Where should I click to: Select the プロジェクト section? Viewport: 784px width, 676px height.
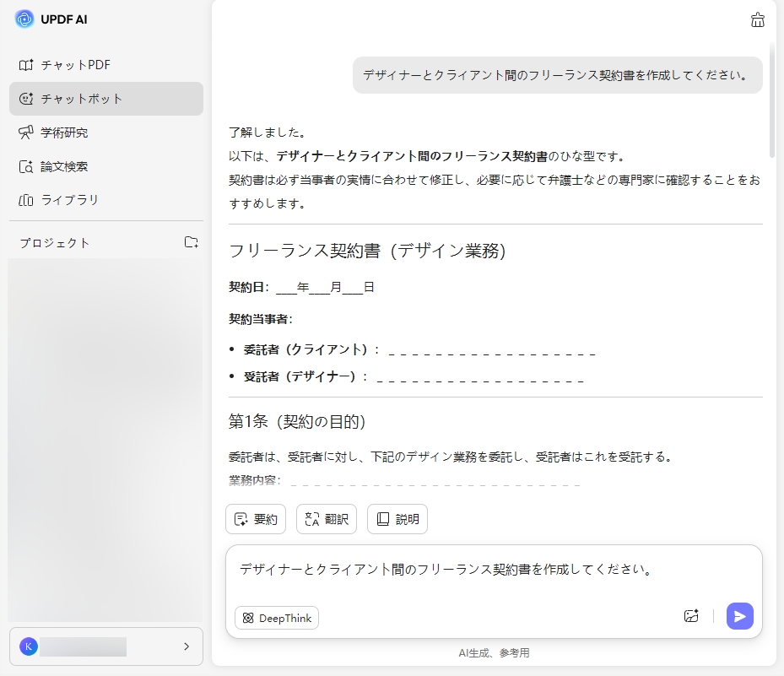(x=54, y=242)
